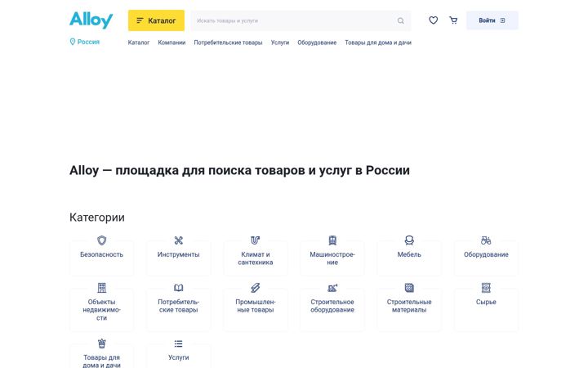Viewport: 588px width, 368px height.
Task: Click the heading 'Alloy — площадка для поиска товаров'
Action: pos(239,170)
